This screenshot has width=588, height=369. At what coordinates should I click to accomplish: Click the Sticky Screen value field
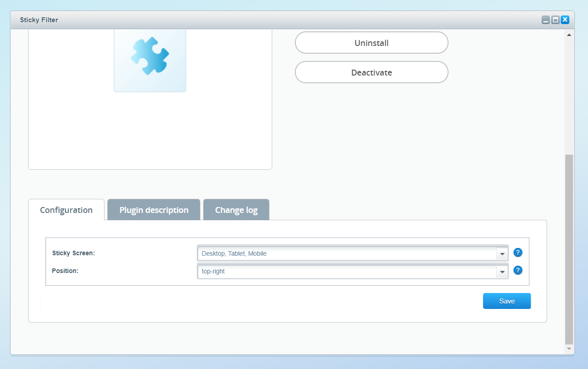(347, 253)
